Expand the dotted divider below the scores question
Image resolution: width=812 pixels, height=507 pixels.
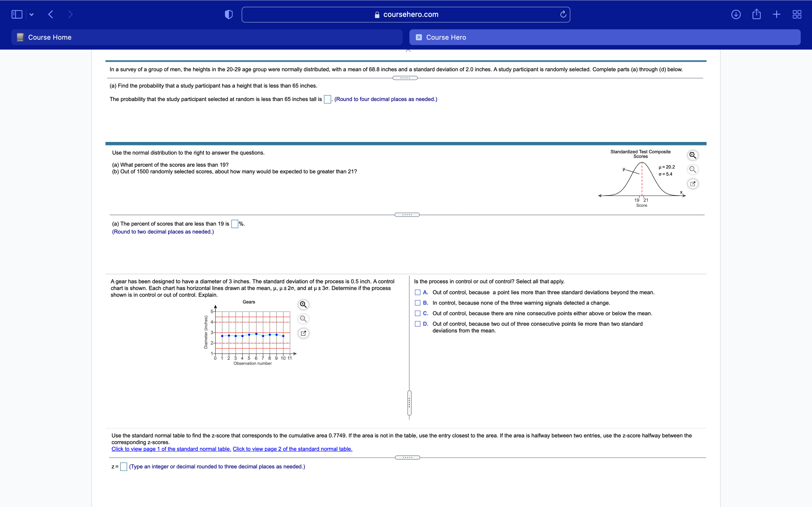(407, 214)
